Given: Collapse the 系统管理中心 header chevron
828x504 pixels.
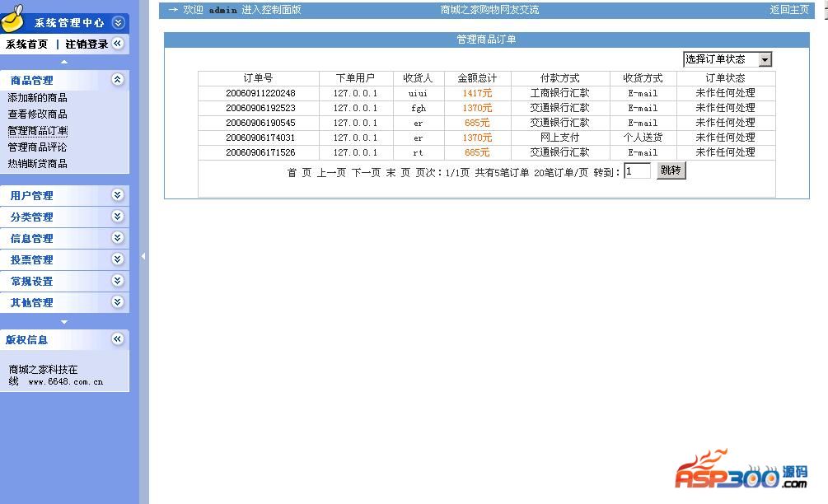Looking at the screenshot, I should 119,22.
